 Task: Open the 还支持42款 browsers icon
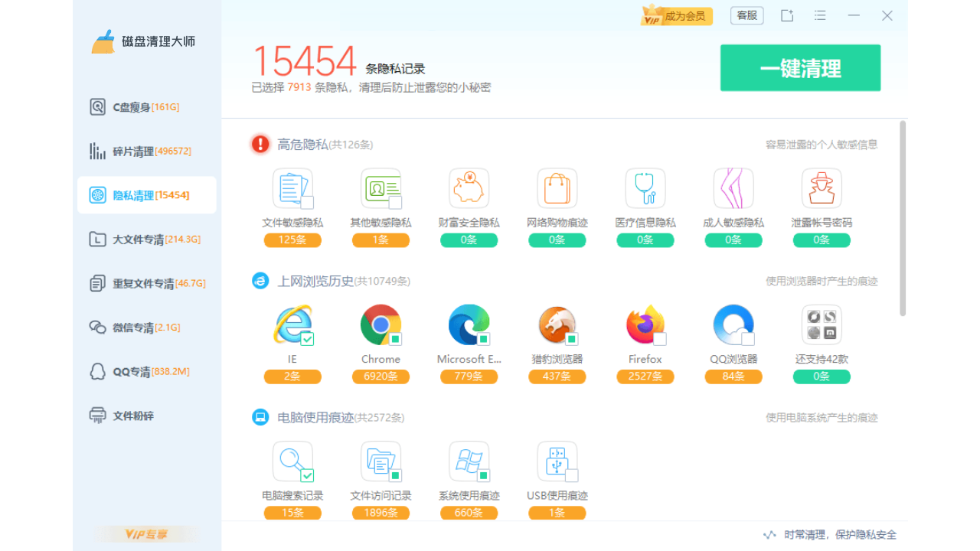pos(822,324)
